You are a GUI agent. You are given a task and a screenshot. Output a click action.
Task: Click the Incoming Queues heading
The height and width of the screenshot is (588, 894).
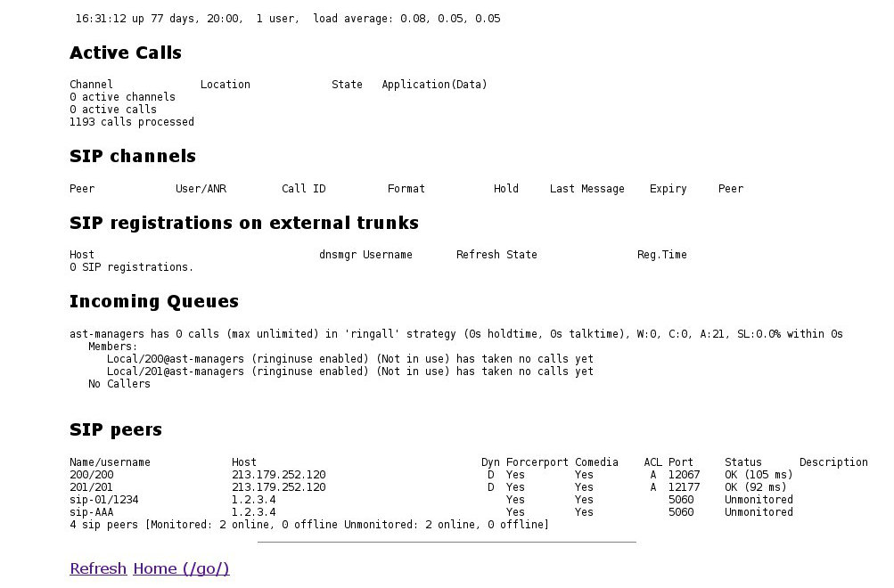(x=154, y=301)
